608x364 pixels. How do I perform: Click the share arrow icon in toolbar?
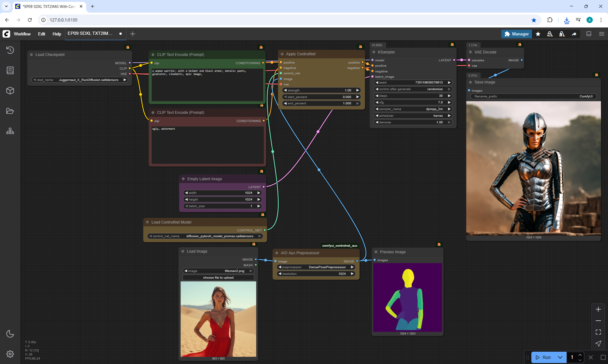574,34
